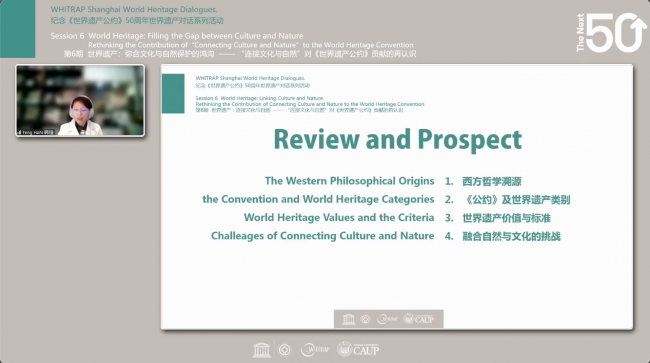Click the UNESCO logo inside slide footer

click(x=348, y=319)
